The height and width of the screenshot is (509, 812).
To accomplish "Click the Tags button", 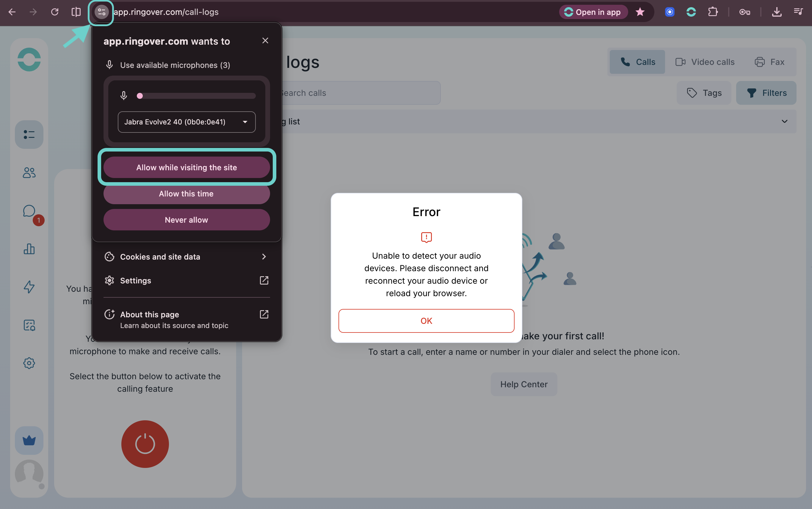I will (x=704, y=93).
